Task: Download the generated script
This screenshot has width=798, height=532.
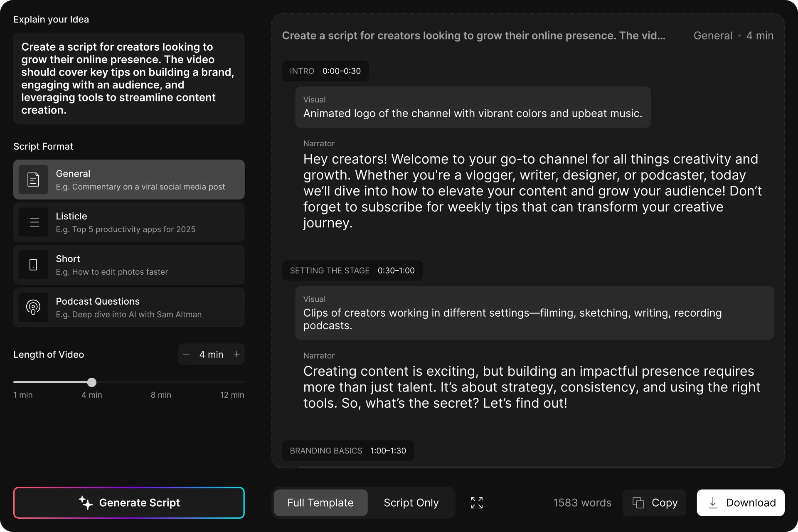Action: tap(740, 502)
